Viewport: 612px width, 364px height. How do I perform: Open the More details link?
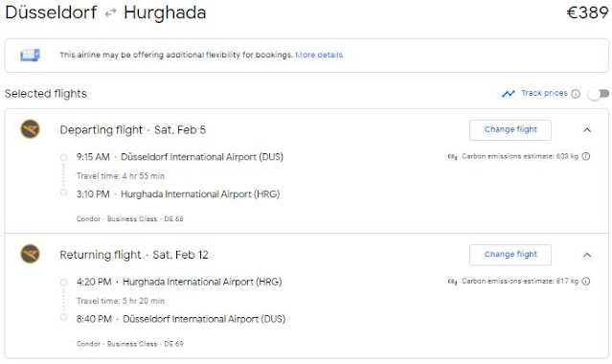point(319,55)
